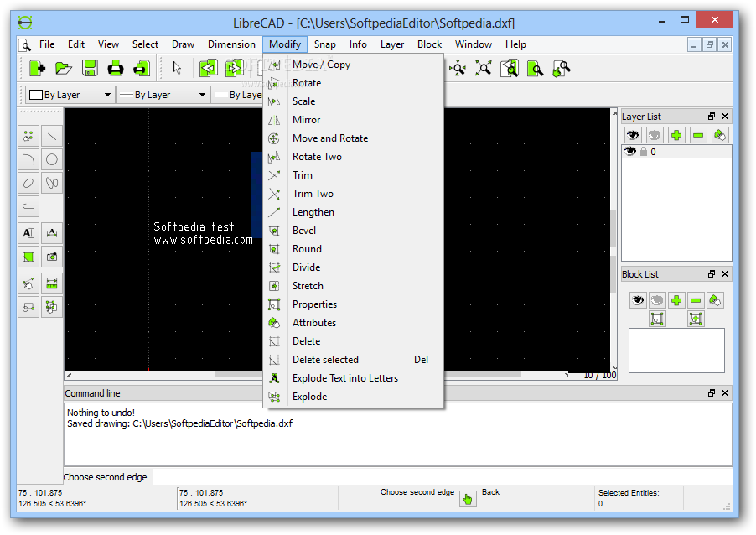Image resolution: width=756 pixels, height=535 pixels.
Task: Hide all blocks in Block List
Action: 656,300
